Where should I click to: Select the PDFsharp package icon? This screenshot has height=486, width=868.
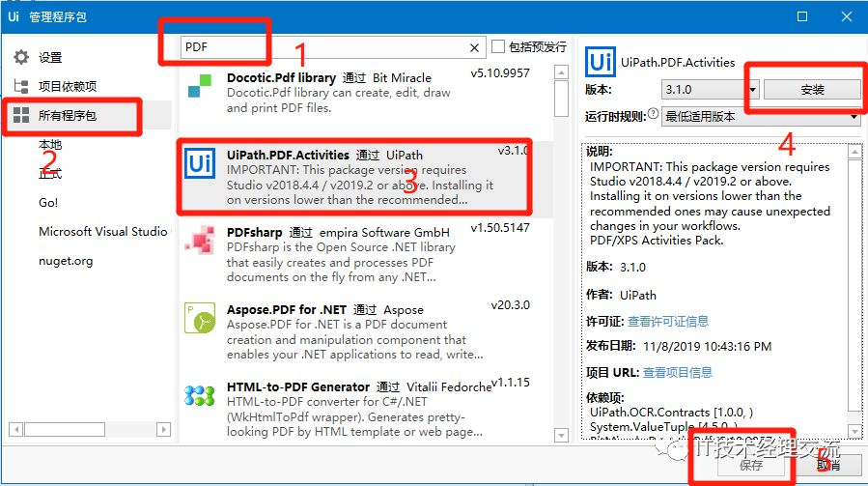(x=200, y=240)
